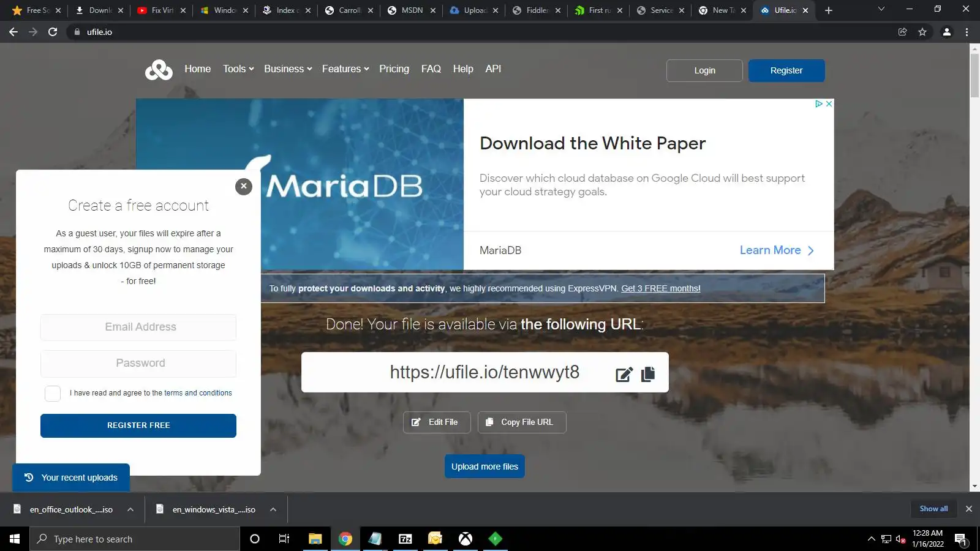
Task: Switch to the Fiddler browser tab
Action: tap(536, 10)
